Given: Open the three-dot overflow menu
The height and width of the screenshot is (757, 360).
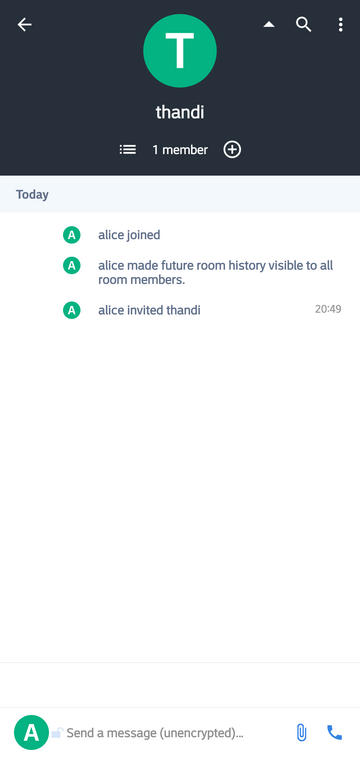Looking at the screenshot, I should (x=341, y=25).
